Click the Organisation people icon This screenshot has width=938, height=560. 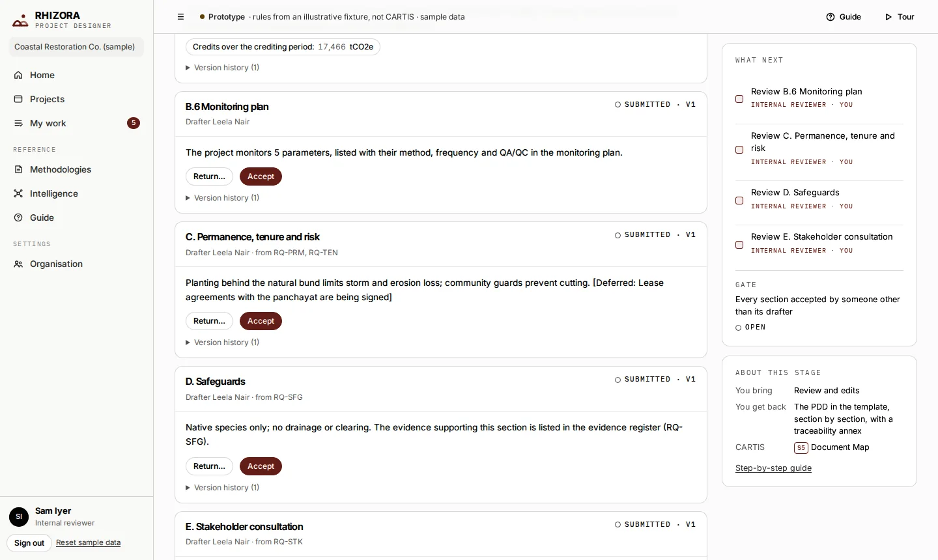(x=18, y=264)
